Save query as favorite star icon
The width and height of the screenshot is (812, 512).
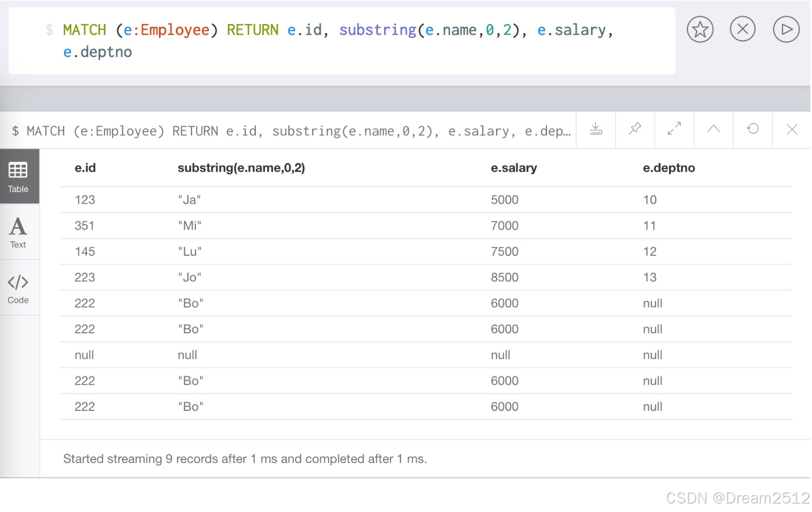[x=700, y=29]
